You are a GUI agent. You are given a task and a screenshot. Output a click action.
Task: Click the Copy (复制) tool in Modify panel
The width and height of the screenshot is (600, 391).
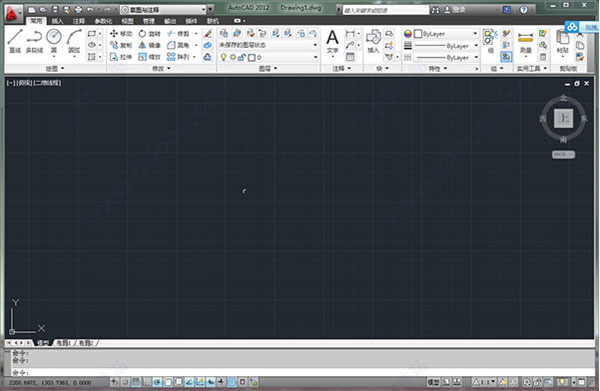click(121, 45)
